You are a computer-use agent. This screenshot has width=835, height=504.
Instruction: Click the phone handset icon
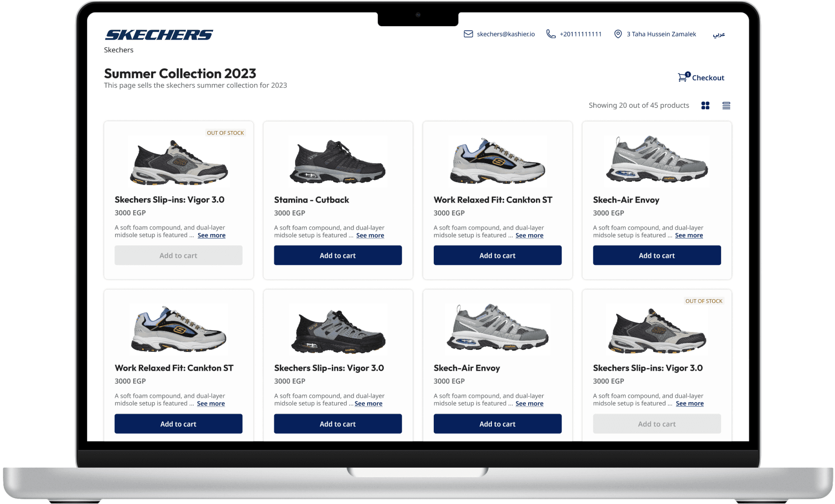tap(551, 34)
